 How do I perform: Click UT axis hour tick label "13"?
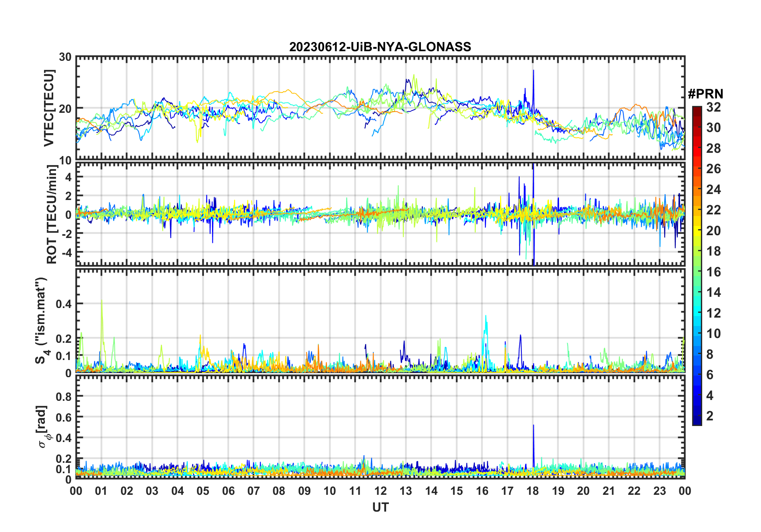tap(406, 491)
